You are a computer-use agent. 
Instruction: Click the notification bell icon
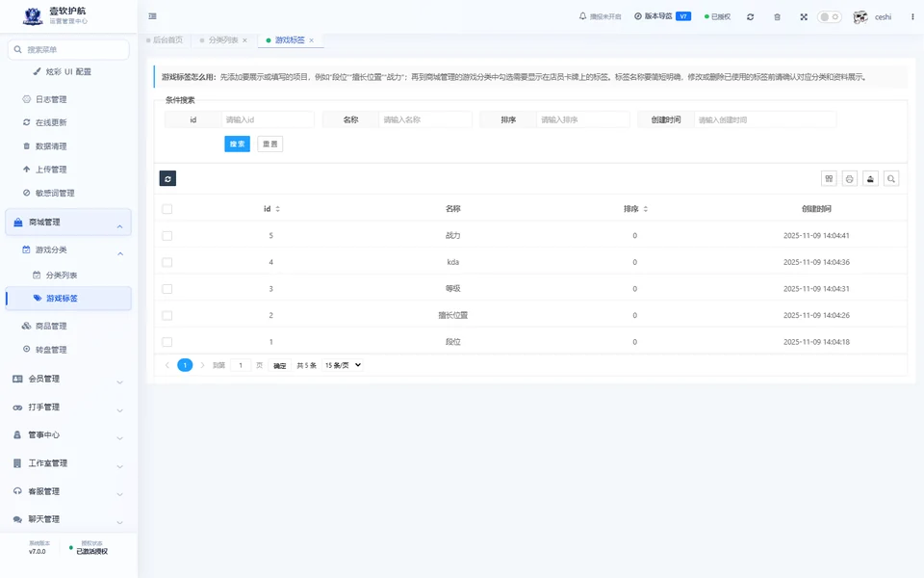click(x=582, y=16)
